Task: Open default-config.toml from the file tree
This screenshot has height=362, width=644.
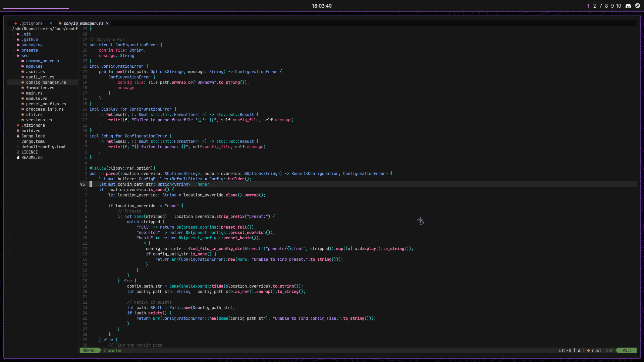Action: coord(44,147)
